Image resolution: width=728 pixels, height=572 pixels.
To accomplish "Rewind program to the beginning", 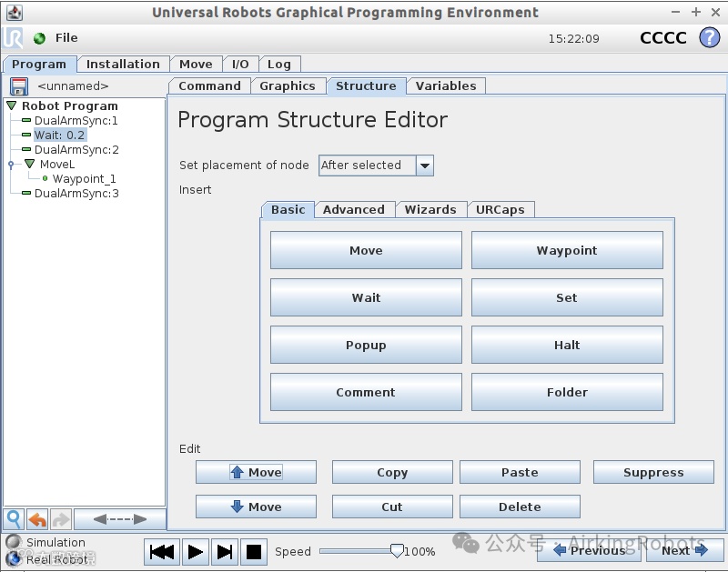I will click(162, 552).
